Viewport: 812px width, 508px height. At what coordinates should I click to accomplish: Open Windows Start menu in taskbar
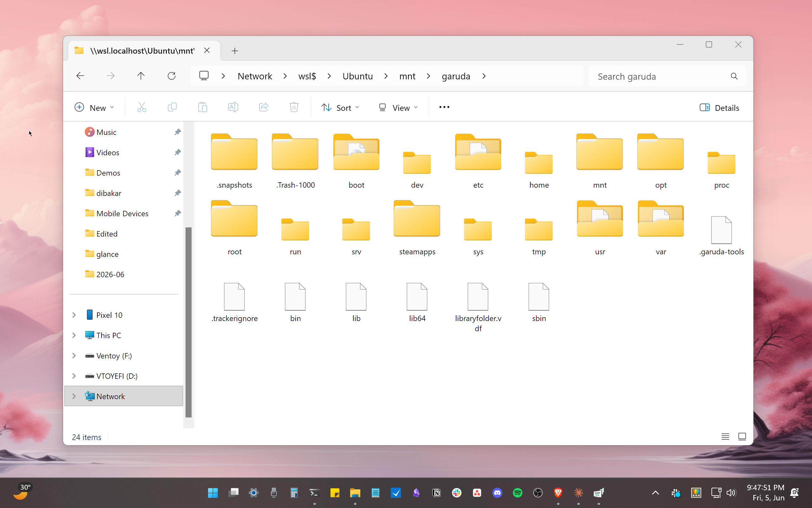pos(213,493)
